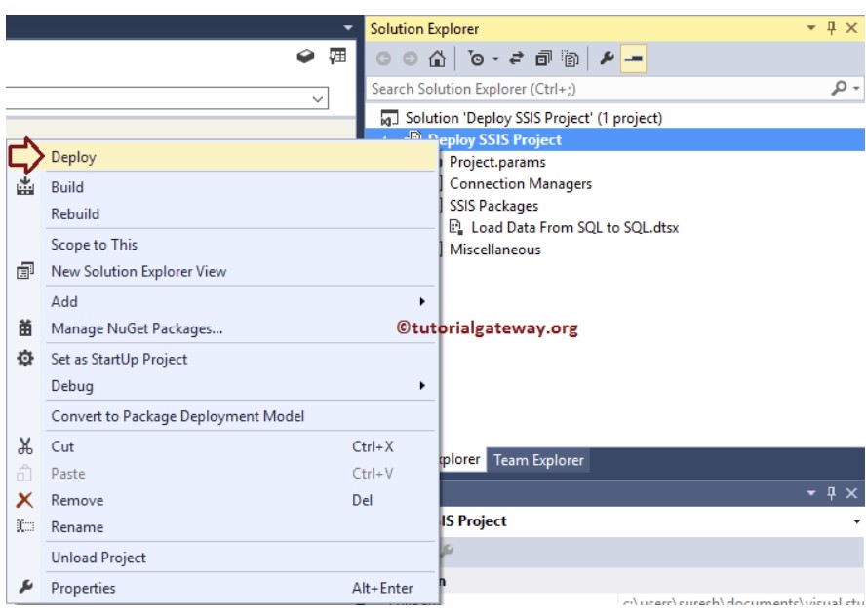
Task: Switch to the Team Explorer tab
Action: 538,460
